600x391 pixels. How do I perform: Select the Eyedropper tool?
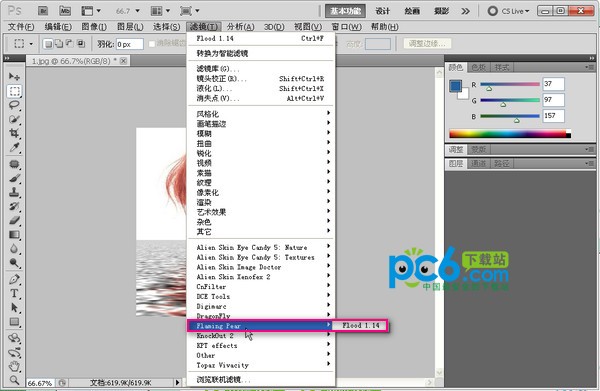(15, 147)
